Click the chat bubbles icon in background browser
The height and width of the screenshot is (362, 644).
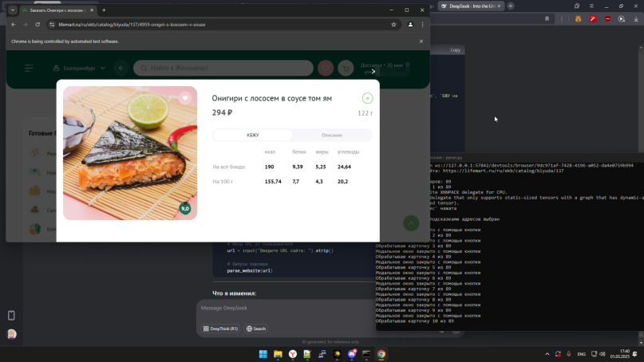tap(577, 6)
